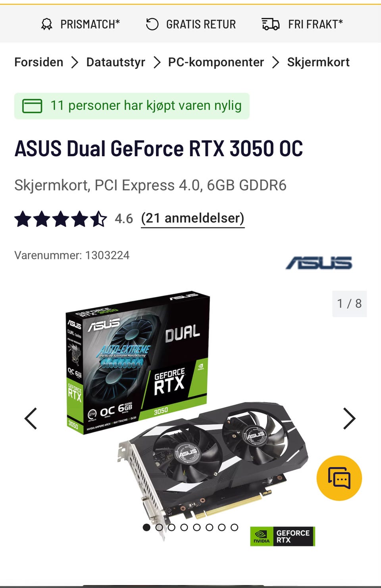381x588 pixels.
Task: Open the yellow chat support bubble
Action: pyautogui.click(x=339, y=478)
